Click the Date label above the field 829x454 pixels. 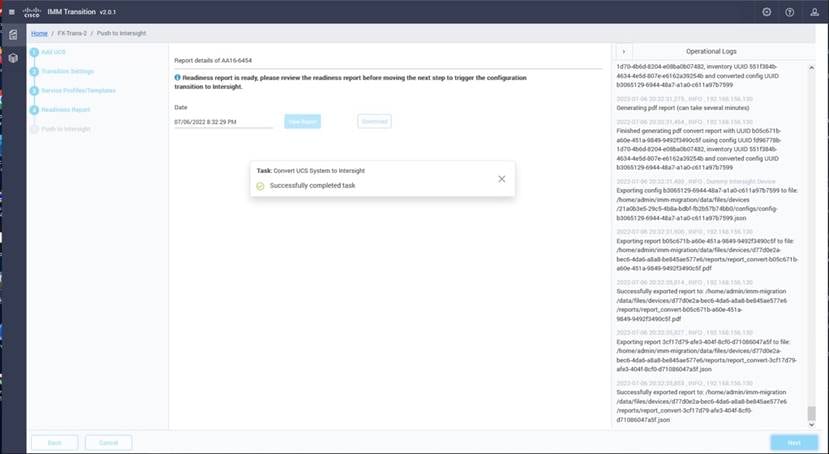point(181,107)
